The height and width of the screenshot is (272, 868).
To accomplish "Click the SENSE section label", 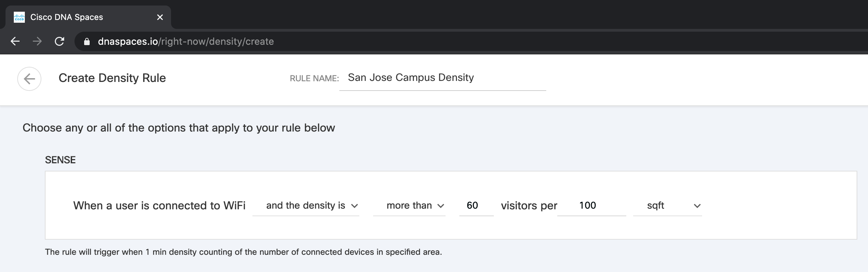I will 60,160.
